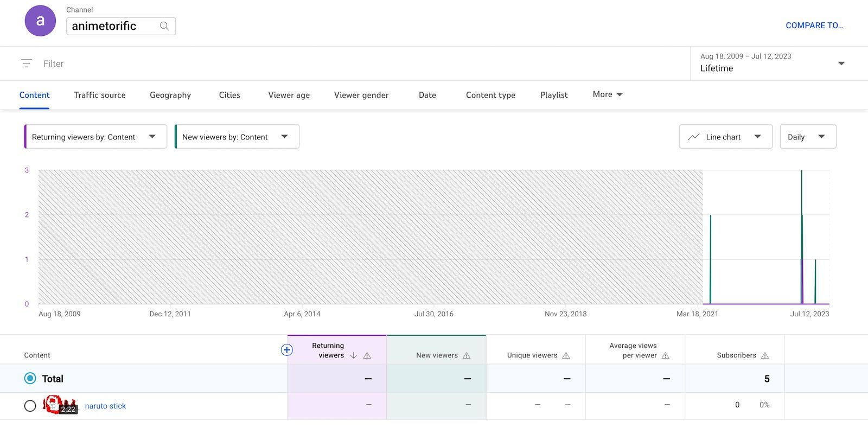Open the Filter icon menu
This screenshot has width=868, height=434.
pyautogui.click(x=27, y=63)
